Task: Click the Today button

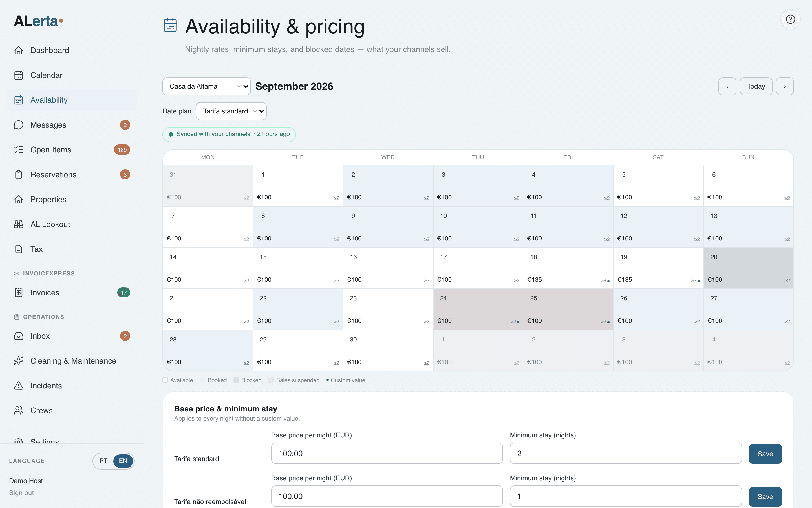Action: (756, 86)
